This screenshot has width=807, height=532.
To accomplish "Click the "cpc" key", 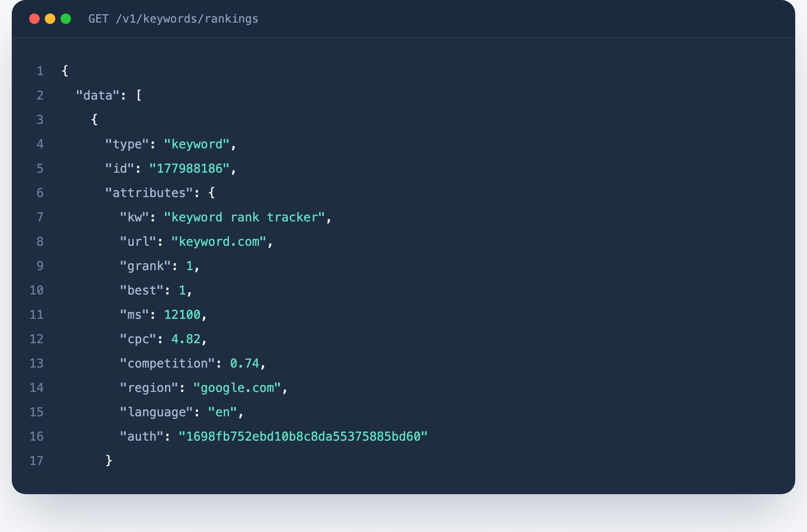I will [x=138, y=339].
